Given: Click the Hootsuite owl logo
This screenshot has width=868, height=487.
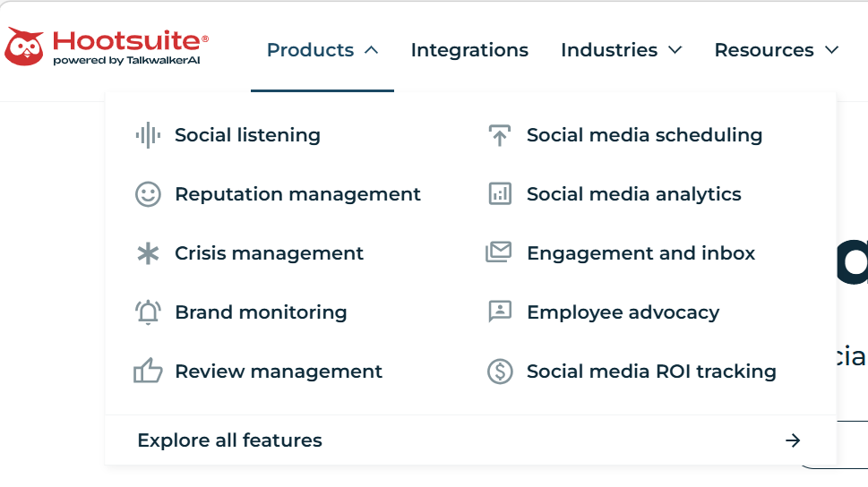Looking at the screenshot, I should pos(24,47).
